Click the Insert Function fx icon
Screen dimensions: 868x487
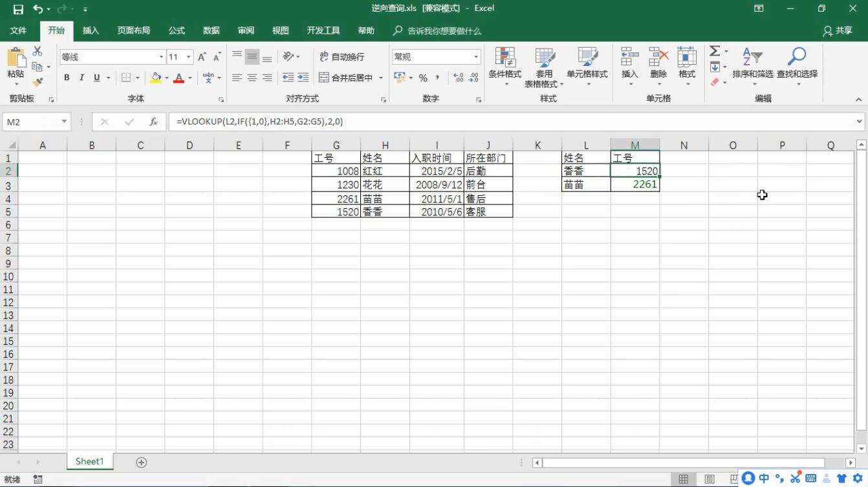pyautogui.click(x=154, y=122)
